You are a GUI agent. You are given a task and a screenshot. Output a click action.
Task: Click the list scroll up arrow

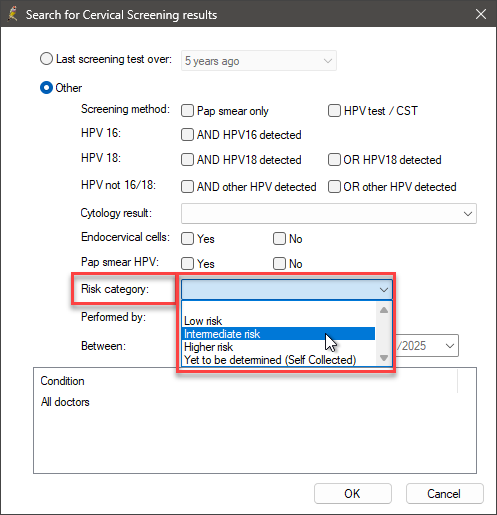click(x=384, y=310)
